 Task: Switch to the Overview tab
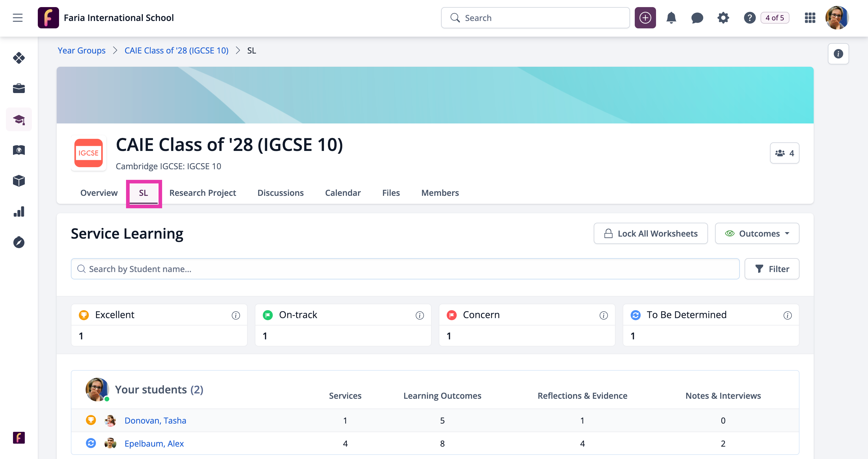[99, 193]
